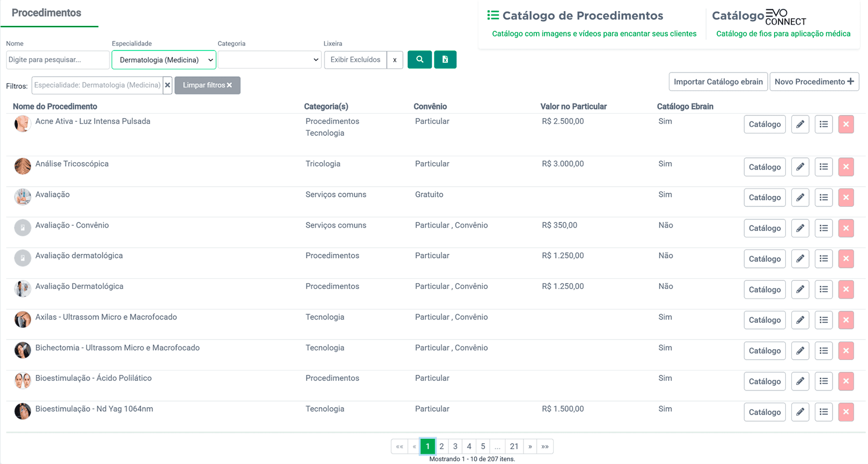868x464 pixels.
Task: Delete Axilas Ultrassom procedure with red X
Action: tap(845, 320)
